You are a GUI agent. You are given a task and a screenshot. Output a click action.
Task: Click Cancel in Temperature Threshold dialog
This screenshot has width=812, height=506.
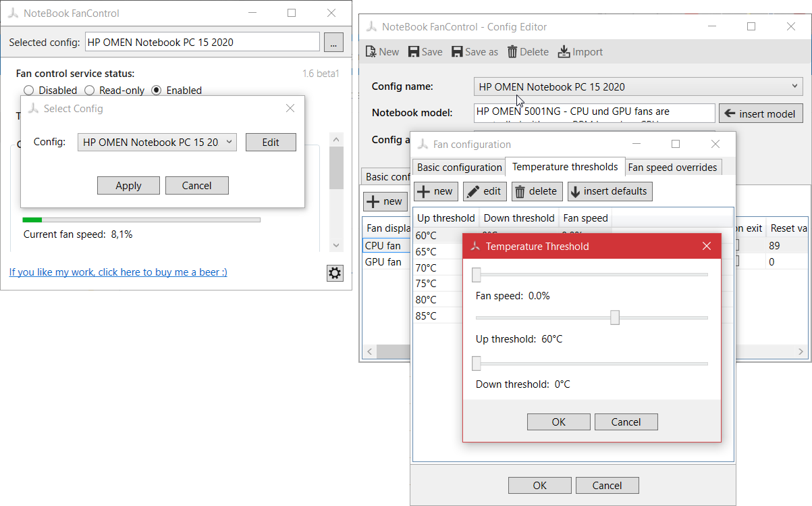[626, 422]
